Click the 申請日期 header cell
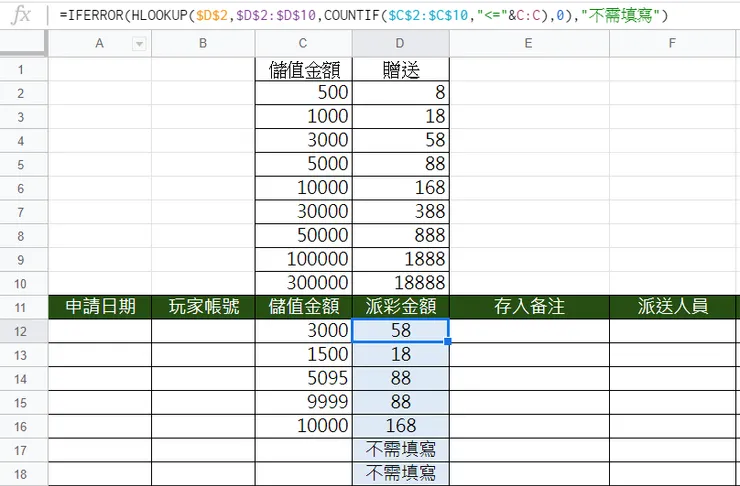The height and width of the screenshot is (486, 740). (x=100, y=307)
